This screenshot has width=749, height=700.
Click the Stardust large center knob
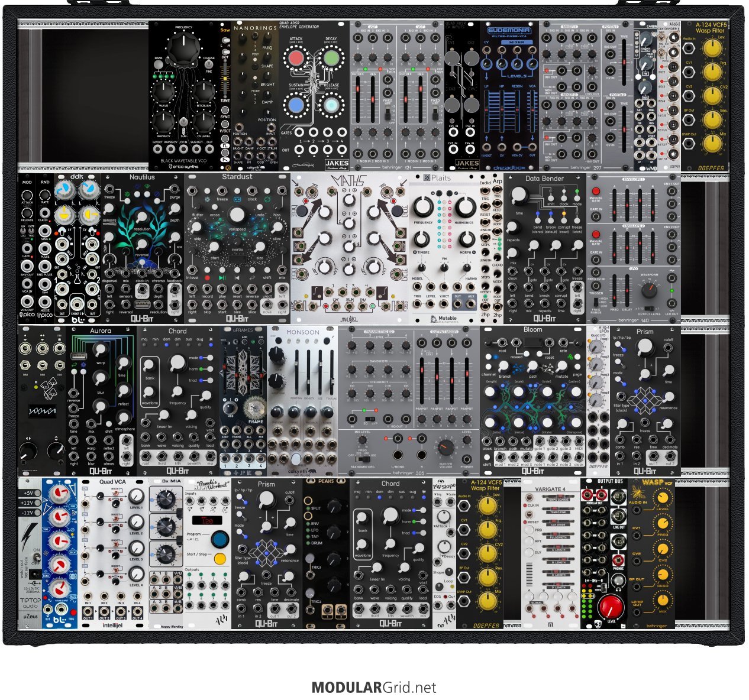click(x=237, y=215)
